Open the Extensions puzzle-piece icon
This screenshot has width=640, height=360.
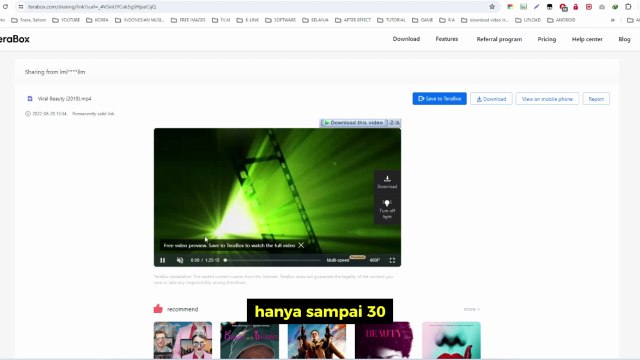628,7
